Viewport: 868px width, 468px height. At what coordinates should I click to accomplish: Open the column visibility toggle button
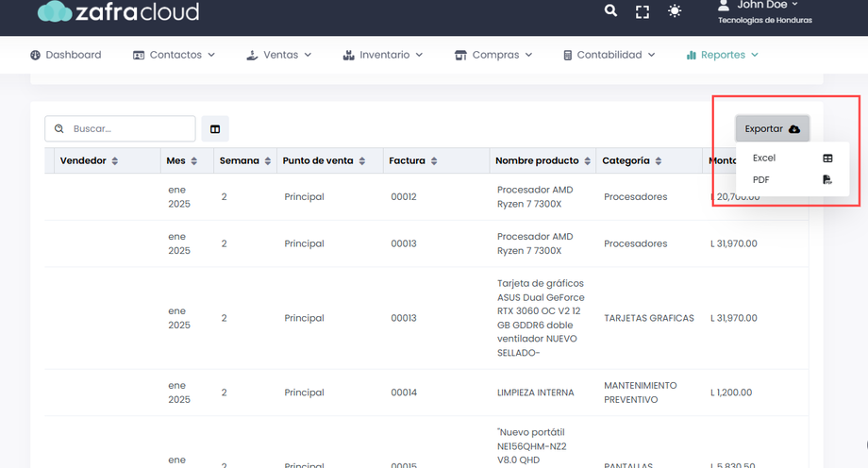(x=215, y=129)
